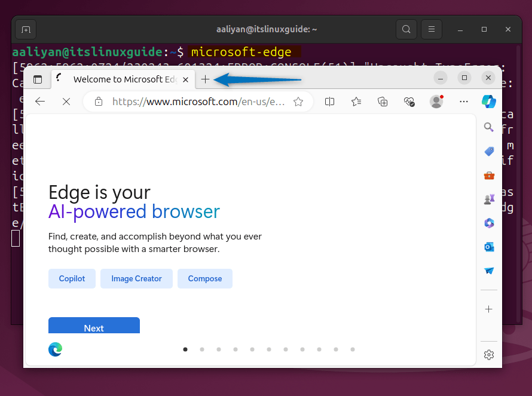Open Games from the Edge sidebar

pyautogui.click(x=489, y=199)
